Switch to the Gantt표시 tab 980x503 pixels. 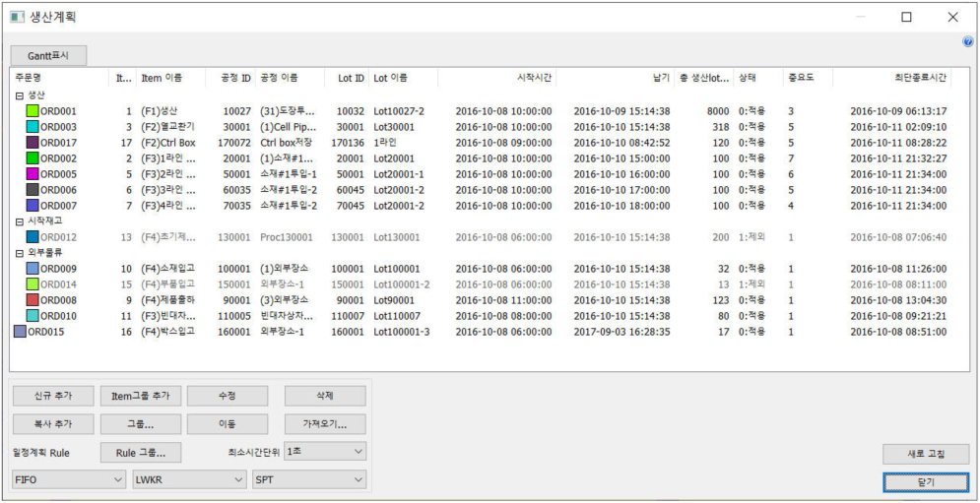coord(48,55)
